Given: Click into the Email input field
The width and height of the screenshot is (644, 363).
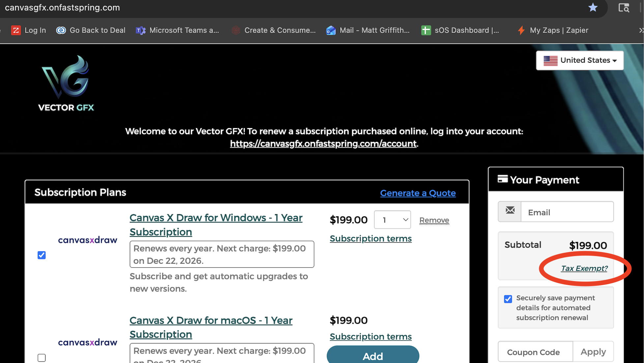Looking at the screenshot, I should [567, 212].
